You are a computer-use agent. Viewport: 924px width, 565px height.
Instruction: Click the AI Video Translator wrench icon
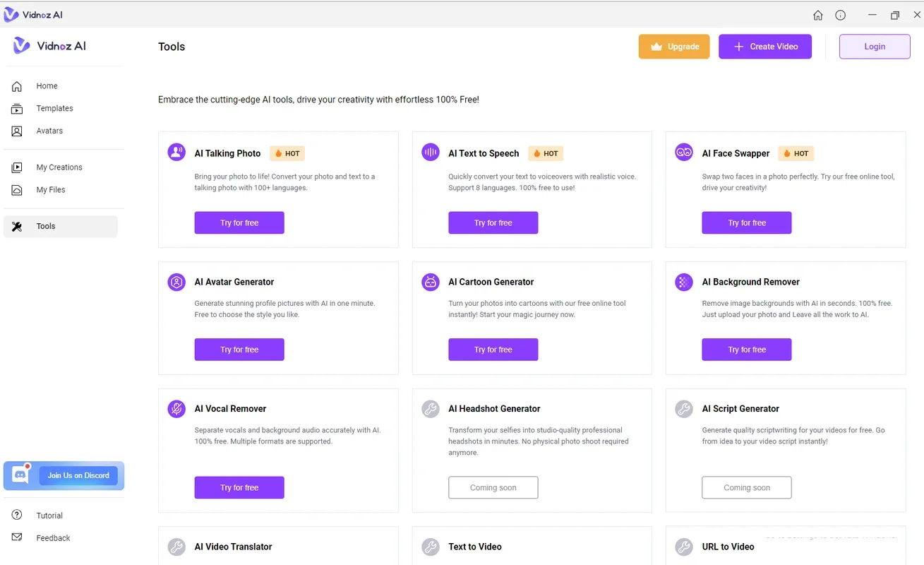(176, 547)
